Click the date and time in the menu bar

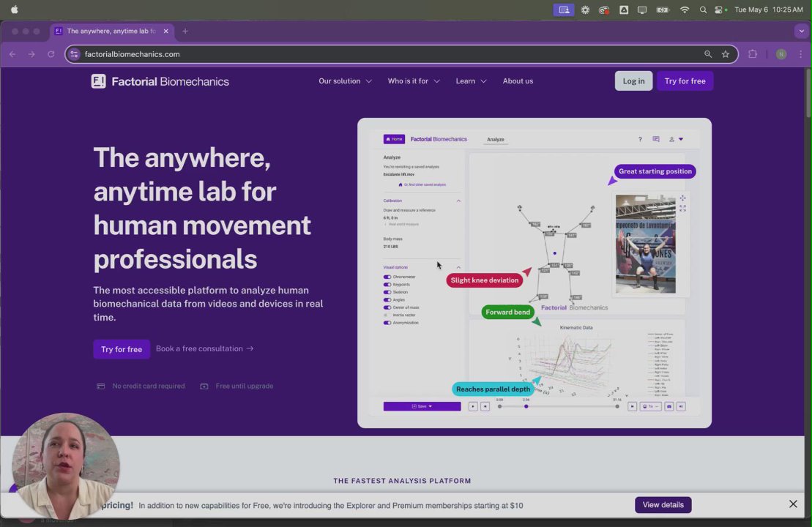point(769,10)
